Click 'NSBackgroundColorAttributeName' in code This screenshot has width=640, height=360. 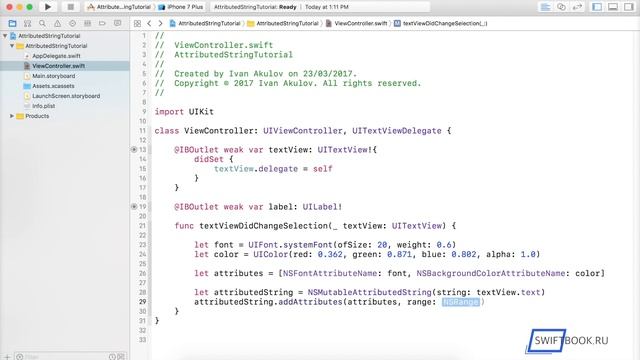point(491,273)
